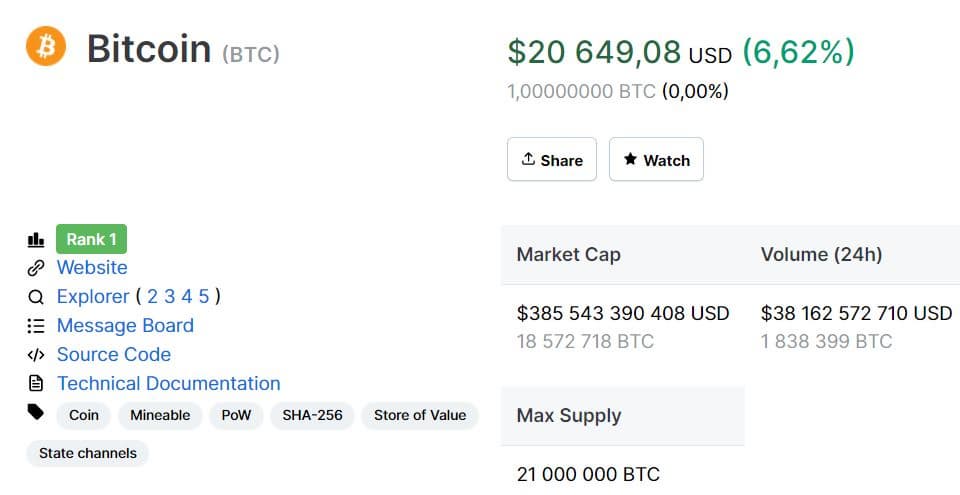
Task: Click the orange Bitcoin logo icon
Action: coord(46,47)
